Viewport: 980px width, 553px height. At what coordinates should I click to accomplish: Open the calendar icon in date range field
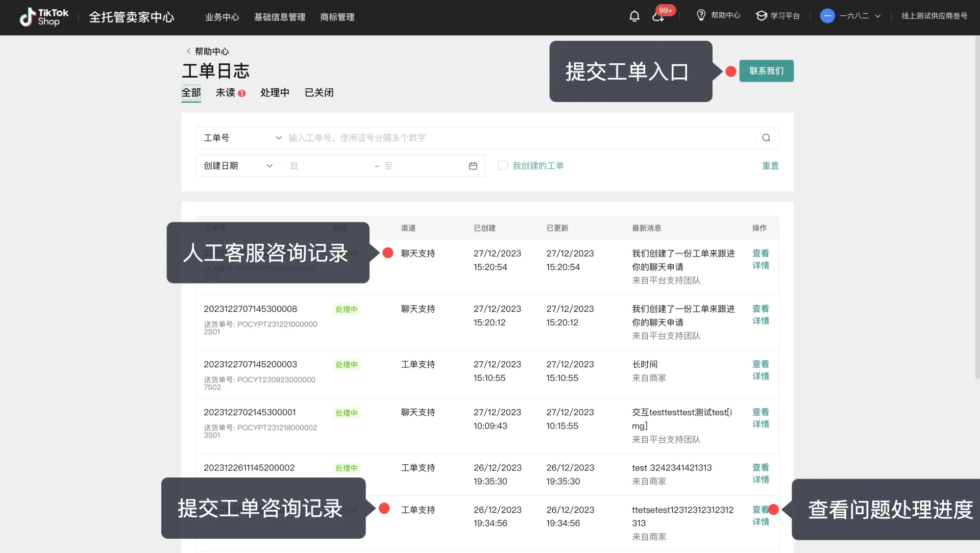473,166
